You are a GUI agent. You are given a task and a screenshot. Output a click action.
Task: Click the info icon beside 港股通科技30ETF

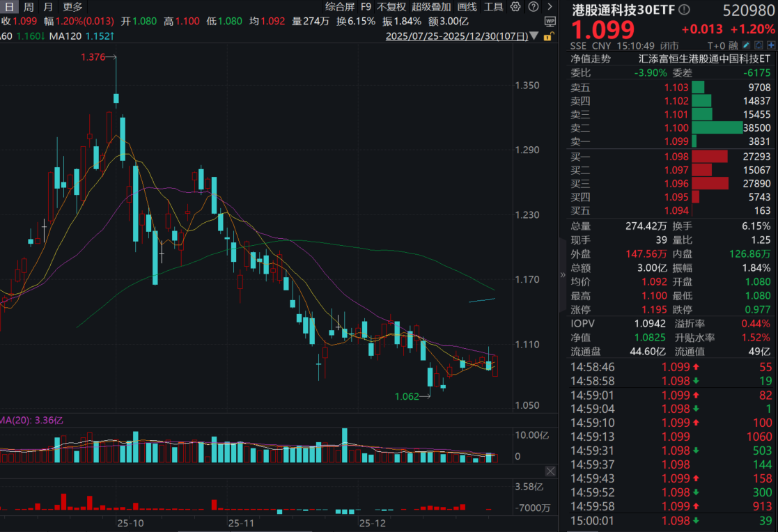pyautogui.click(x=685, y=9)
